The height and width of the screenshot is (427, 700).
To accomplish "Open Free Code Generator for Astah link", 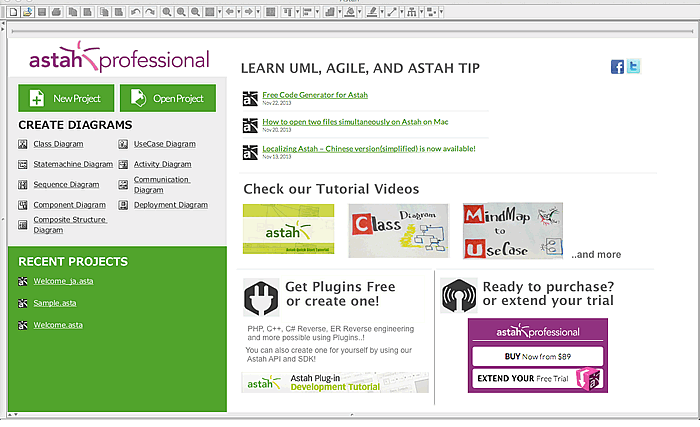I will [315, 95].
